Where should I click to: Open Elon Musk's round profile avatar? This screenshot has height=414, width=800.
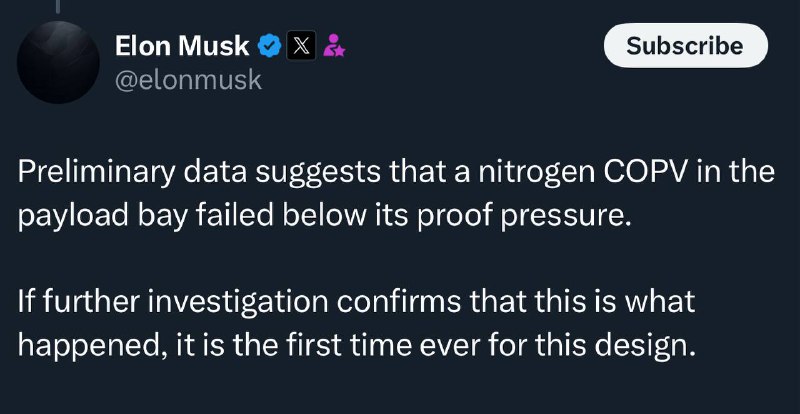[x=58, y=62]
